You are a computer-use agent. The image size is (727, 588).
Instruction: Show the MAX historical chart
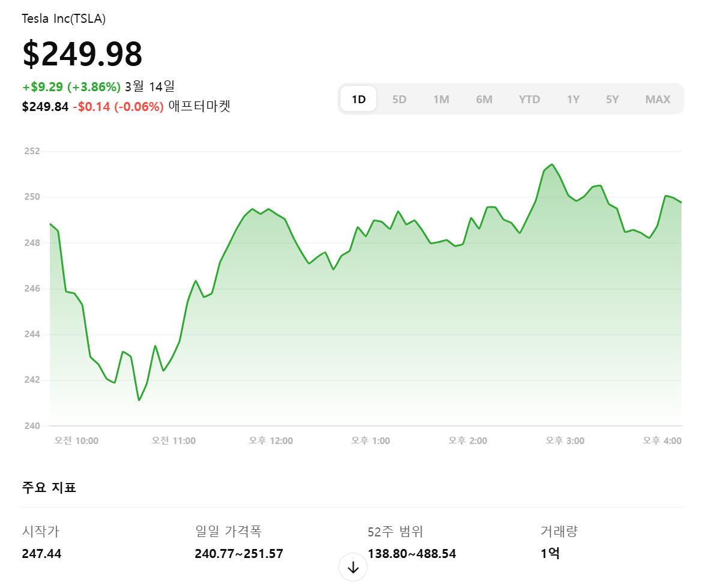pyautogui.click(x=657, y=99)
